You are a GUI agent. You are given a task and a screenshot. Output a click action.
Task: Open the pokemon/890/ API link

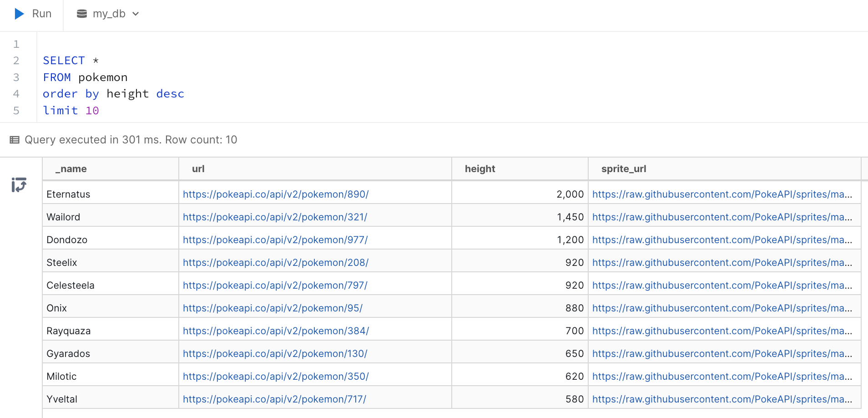coord(276,194)
